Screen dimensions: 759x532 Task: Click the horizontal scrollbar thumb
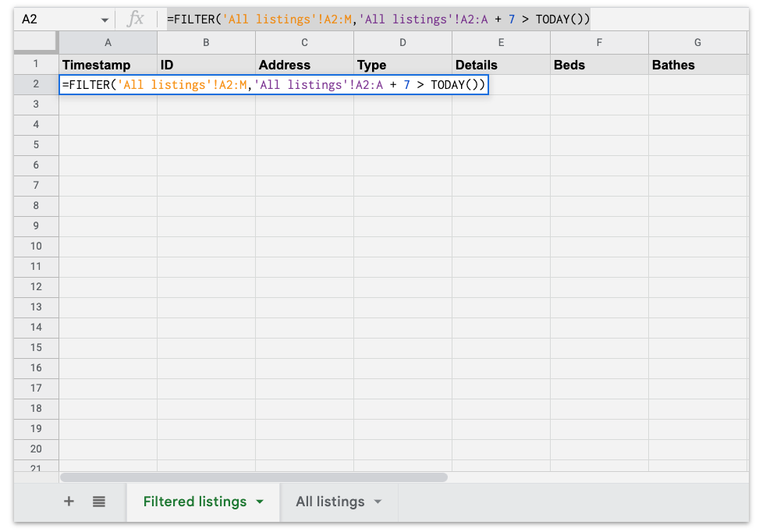[x=254, y=477]
